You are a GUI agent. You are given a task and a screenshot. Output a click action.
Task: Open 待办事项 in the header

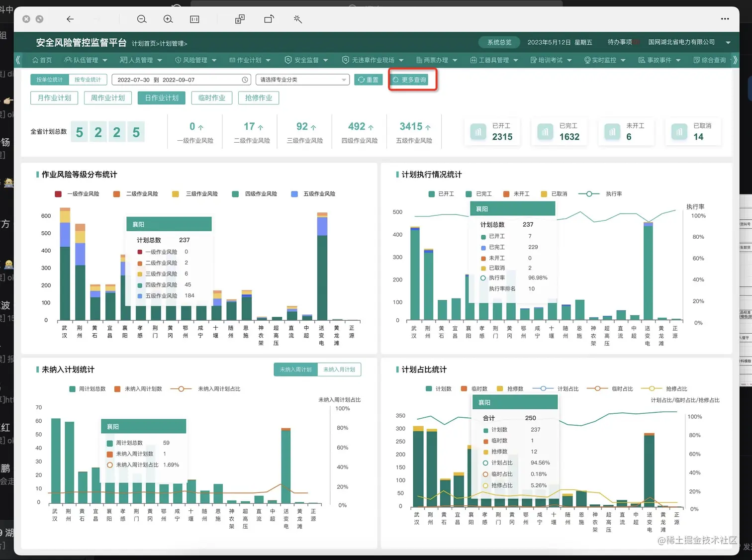coord(620,42)
